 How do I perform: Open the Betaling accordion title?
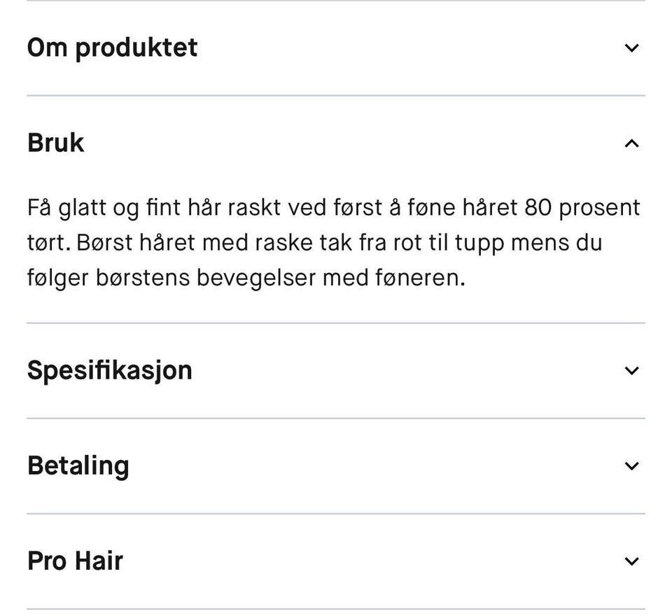tap(78, 465)
